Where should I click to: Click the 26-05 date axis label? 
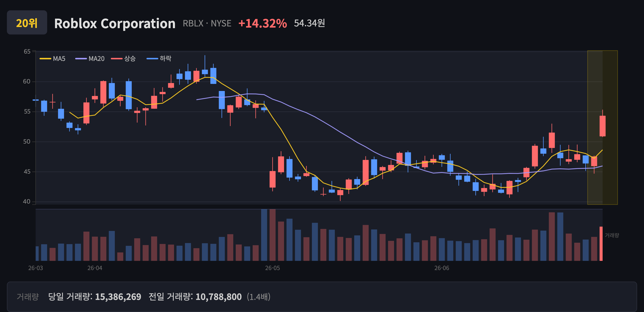(x=273, y=268)
